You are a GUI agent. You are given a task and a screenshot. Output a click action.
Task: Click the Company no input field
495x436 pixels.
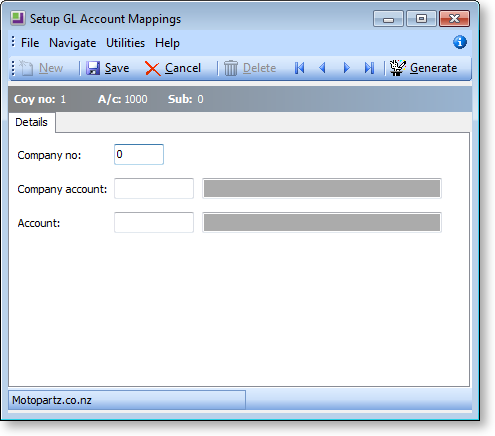(139, 154)
